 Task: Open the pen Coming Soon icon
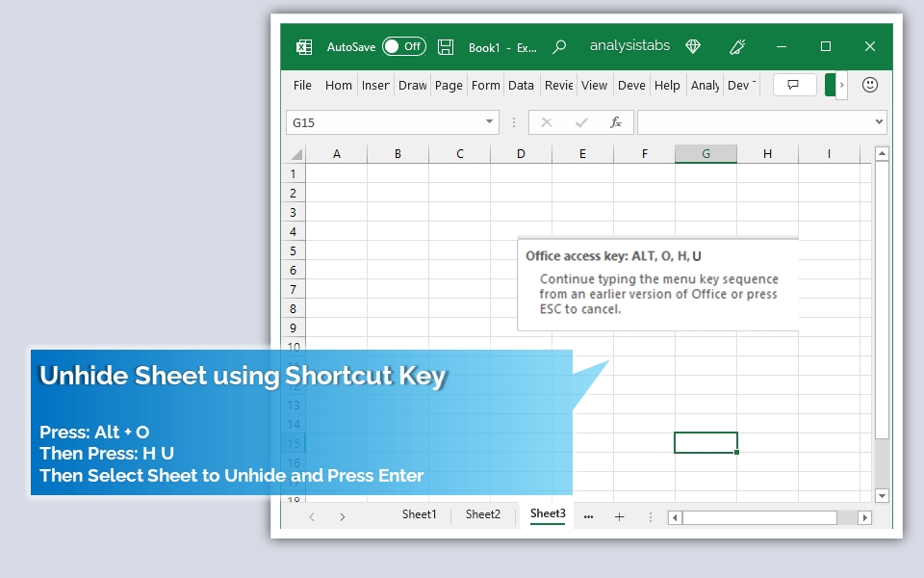[x=738, y=46]
